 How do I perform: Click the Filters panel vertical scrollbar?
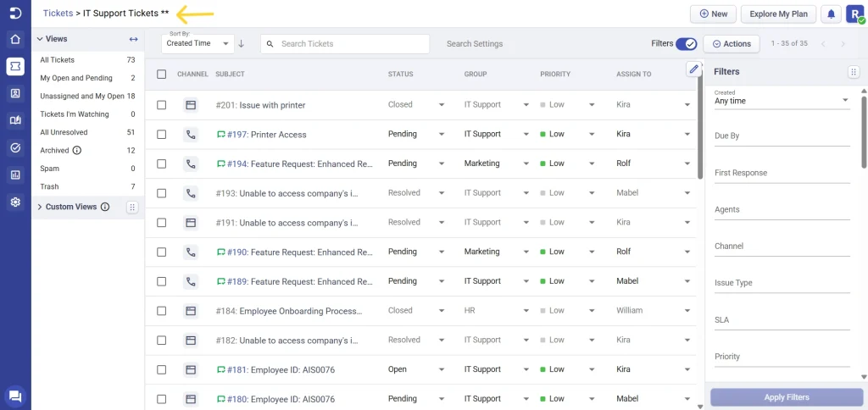coord(865,131)
